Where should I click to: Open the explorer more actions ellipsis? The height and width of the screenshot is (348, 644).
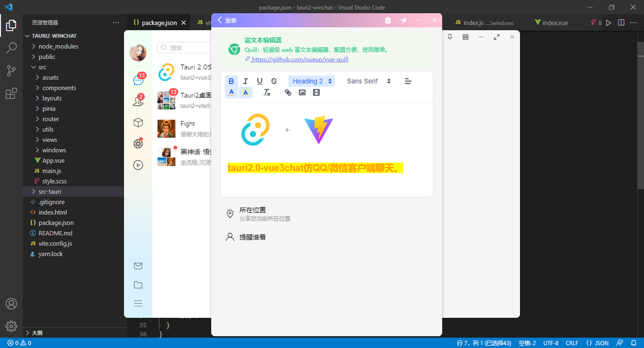pos(117,23)
